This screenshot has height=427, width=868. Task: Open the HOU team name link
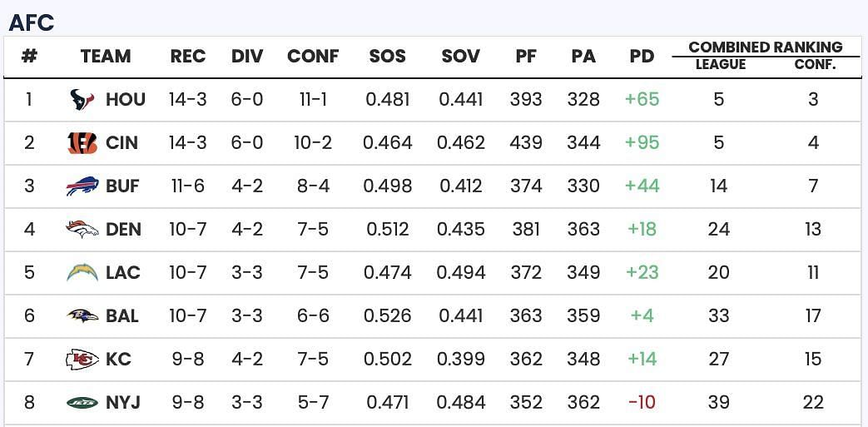point(126,100)
